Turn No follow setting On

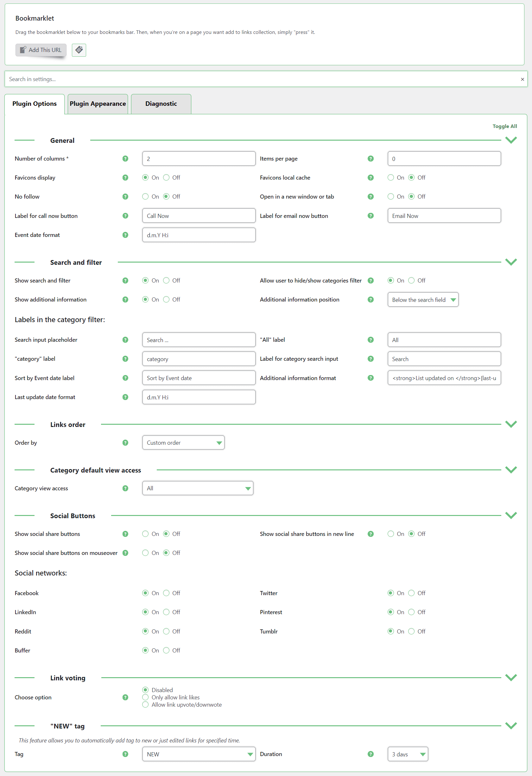(145, 197)
